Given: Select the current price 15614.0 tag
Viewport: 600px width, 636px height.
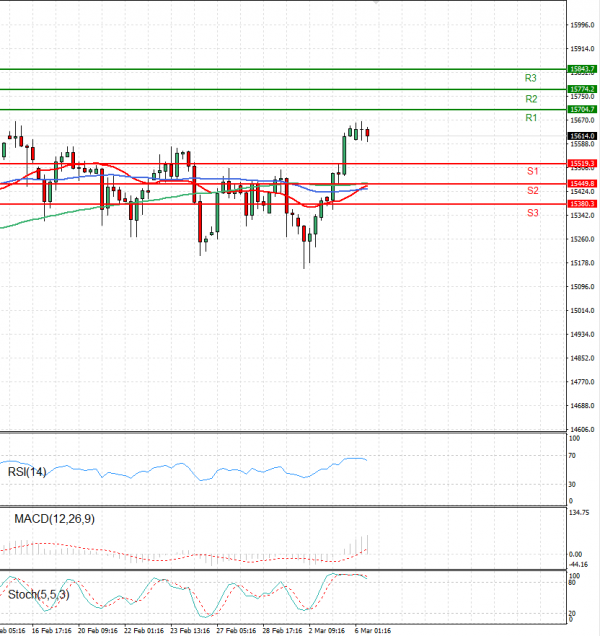Looking at the screenshot, I should pyautogui.click(x=582, y=136).
